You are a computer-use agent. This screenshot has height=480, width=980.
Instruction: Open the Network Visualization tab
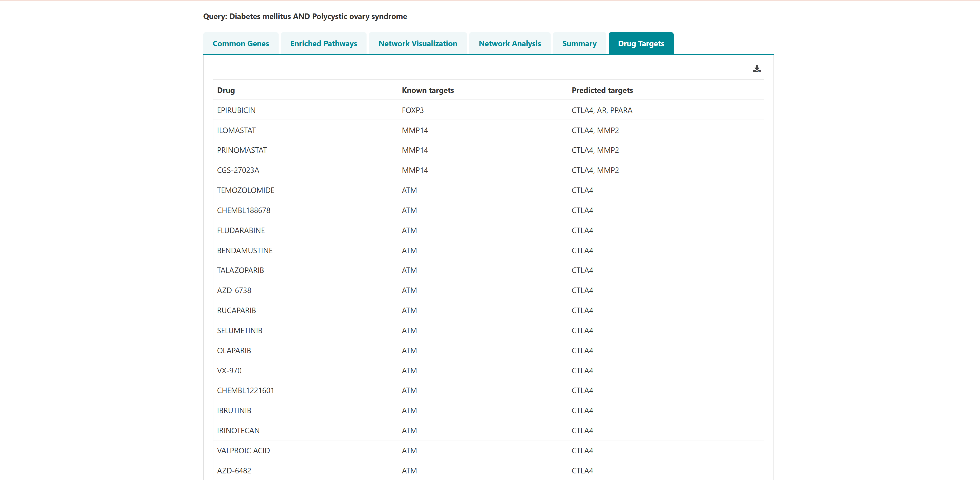click(x=417, y=43)
